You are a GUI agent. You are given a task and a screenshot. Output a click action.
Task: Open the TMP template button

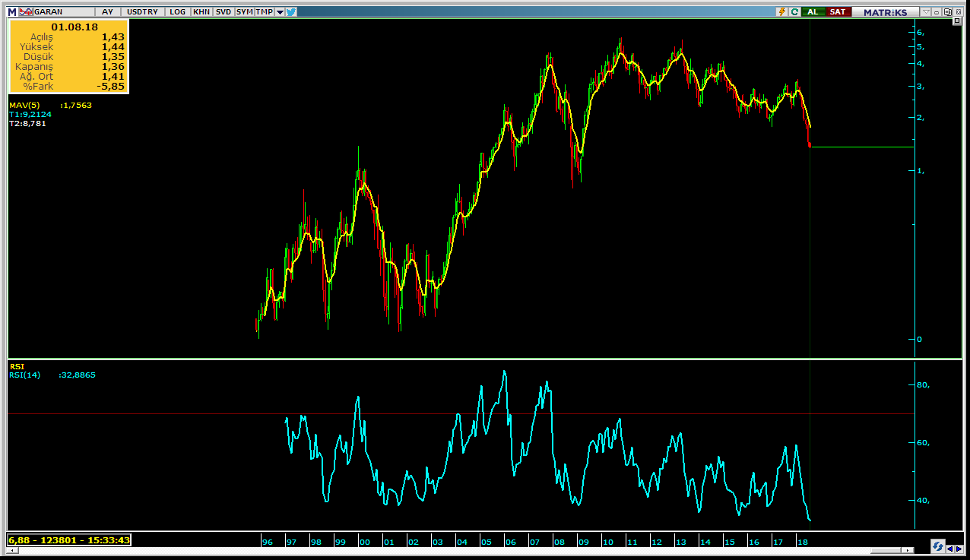pyautogui.click(x=264, y=12)
